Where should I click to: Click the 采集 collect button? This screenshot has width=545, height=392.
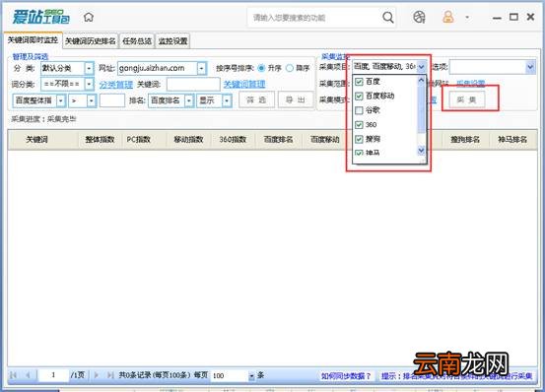point(466,100)
